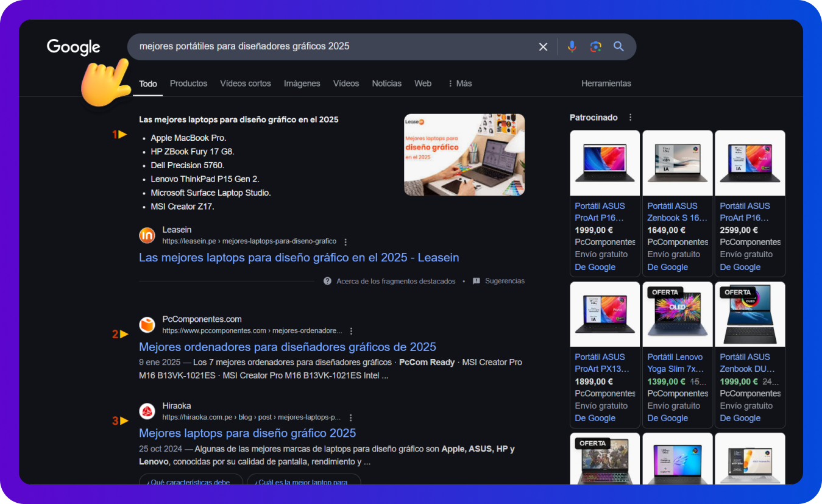Click the leasein.pe URL breadcrumb
This screenshot has width=822, height=504.
click(x=249, y=242)
